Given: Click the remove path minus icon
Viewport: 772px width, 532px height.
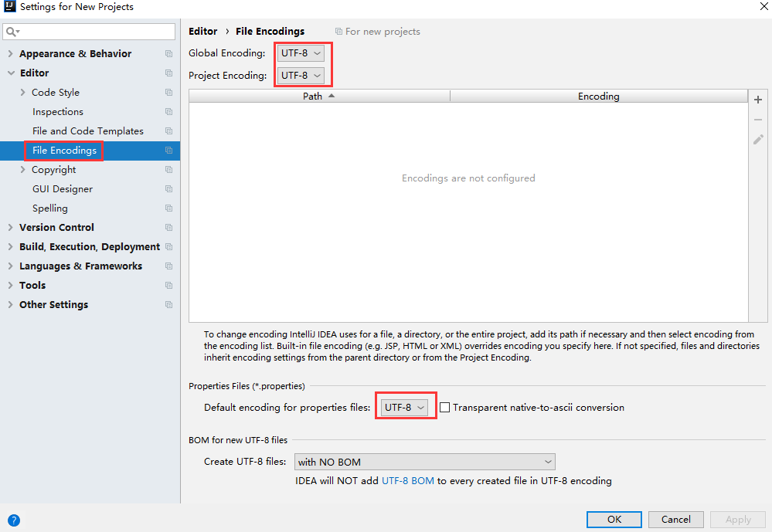Looking at the screenshot, I should tap(758, 120).
